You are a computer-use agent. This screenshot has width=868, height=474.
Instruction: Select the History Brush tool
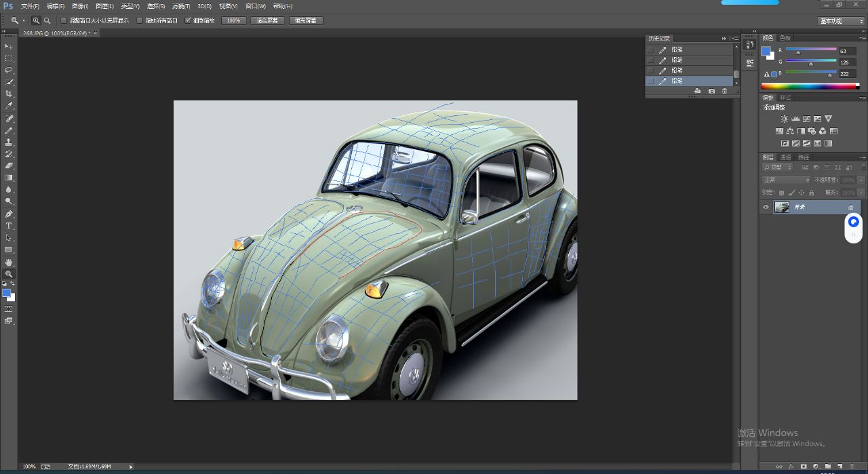point(9,154)
